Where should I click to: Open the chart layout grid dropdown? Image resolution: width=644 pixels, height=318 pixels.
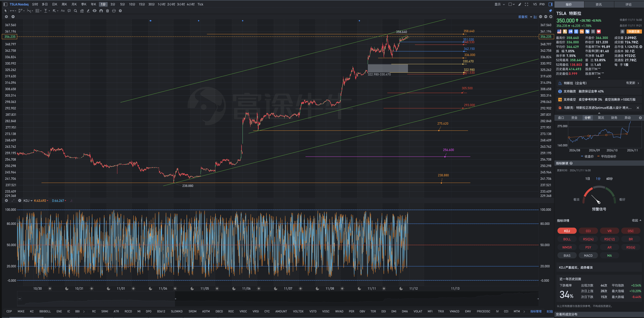pyautogui.click(x=512, y=4)
